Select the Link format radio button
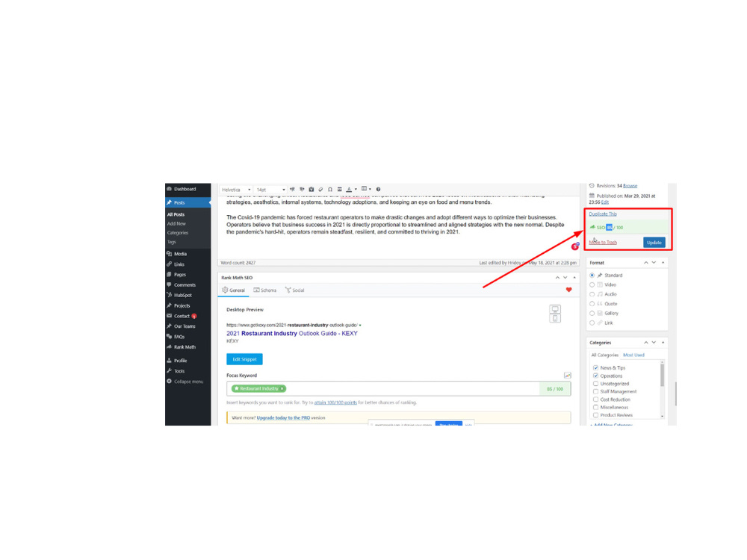The image size is (747, 560). point(592,323)
